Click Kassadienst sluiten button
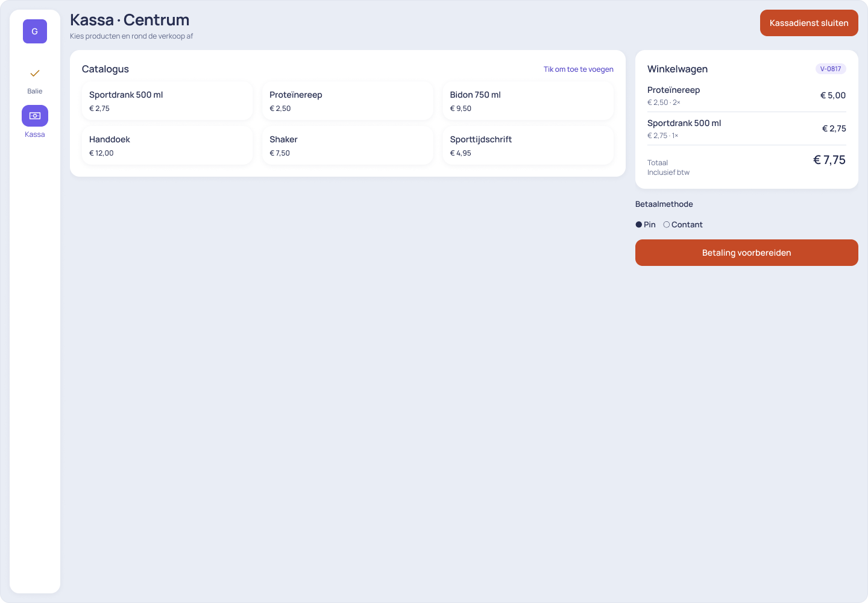 809,23
